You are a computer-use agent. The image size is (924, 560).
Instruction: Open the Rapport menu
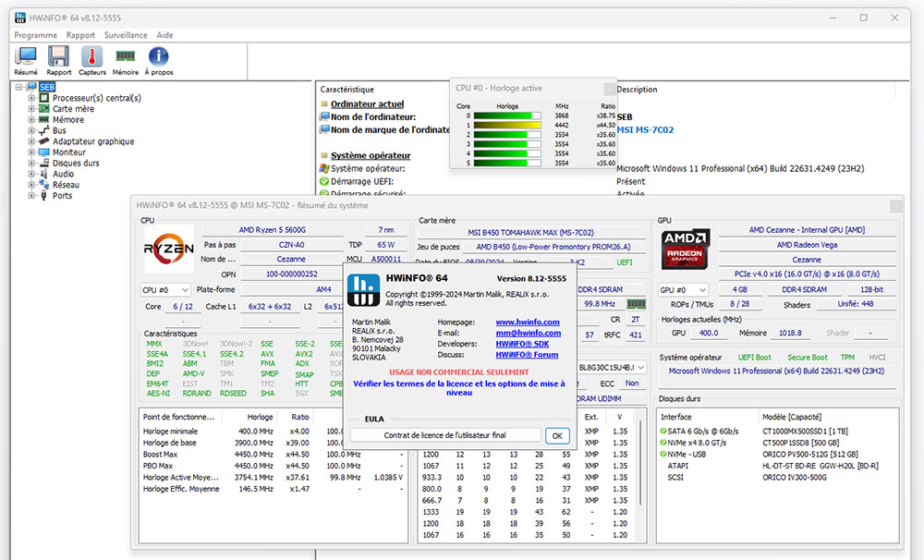coord(80,35)
